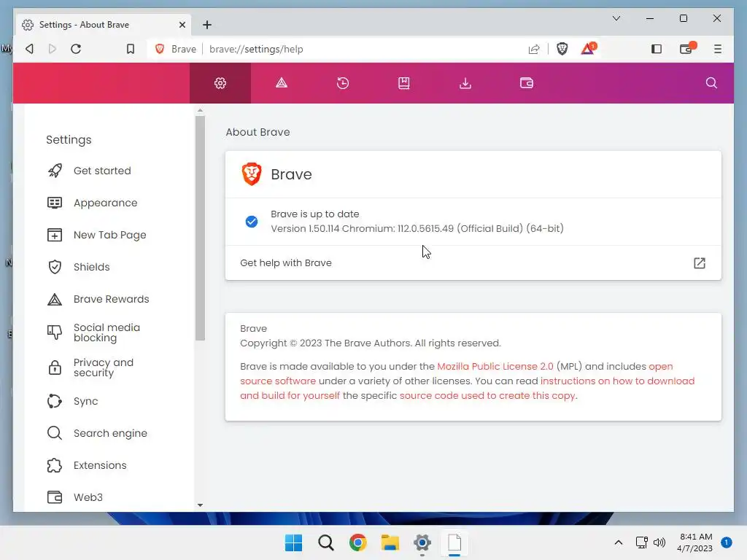The width and height of the screenshot is (747, 560).
Task: Click the blue up-to-date checkmark icon
Action: [x=252, y=222]
